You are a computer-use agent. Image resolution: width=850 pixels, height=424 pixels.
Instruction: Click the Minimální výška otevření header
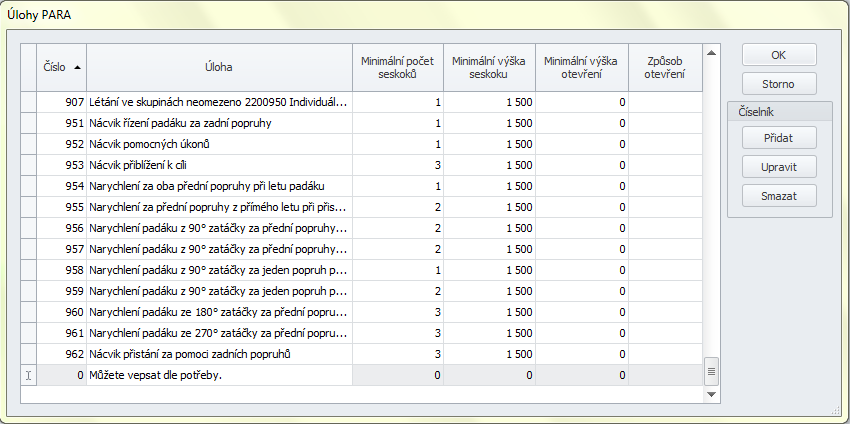coord(581,67)
